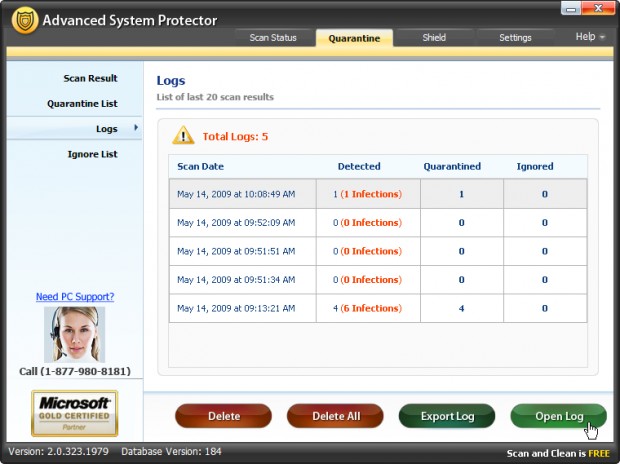This screenshot has width=620, height=464.
Task: Select the Quarantine tab
Action: tap(354, 38)
